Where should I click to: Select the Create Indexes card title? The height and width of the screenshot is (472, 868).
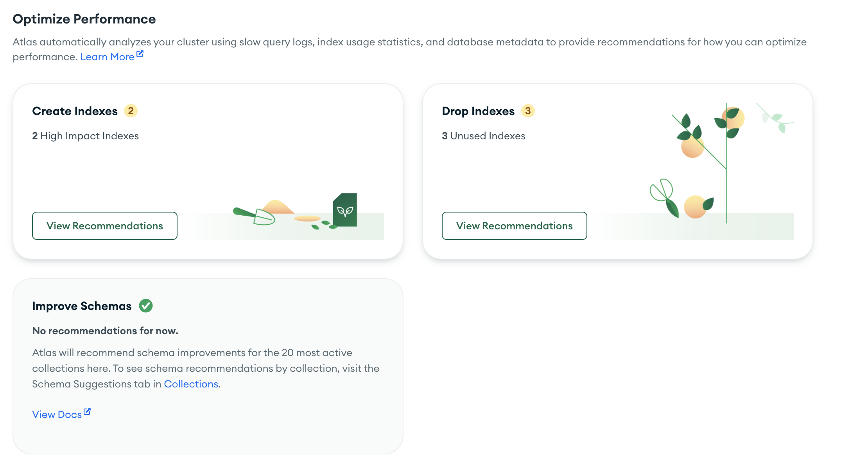[x=75, y=111]
